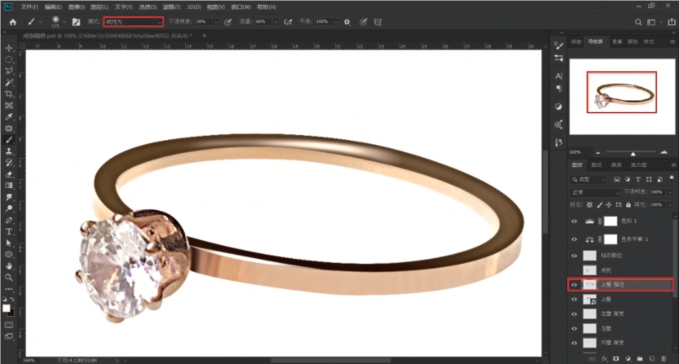Click the Home icon in options bar
The width and height of the screenshot is (679, 364).
(13, 22)
